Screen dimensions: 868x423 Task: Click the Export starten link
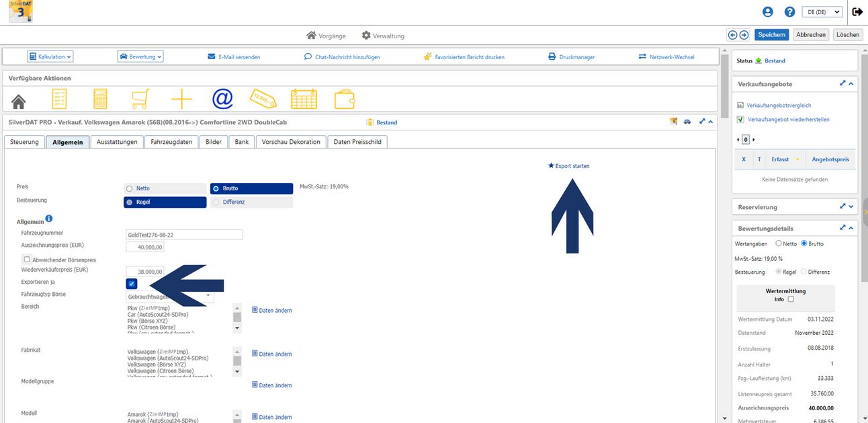(x=569, y=166)
